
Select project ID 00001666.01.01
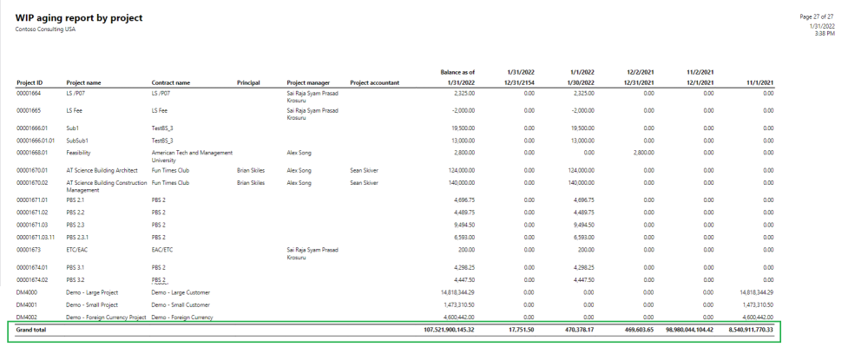(36, 141)
